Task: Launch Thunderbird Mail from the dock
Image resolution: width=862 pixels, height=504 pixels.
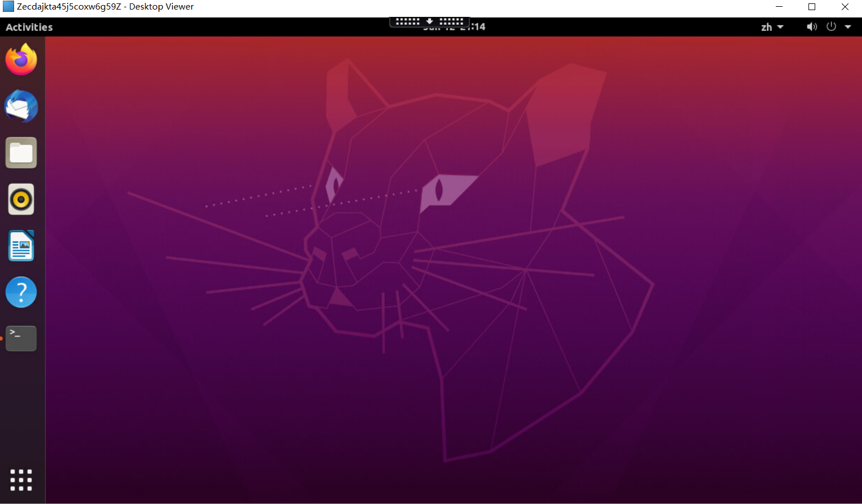Action: click(x=21, y=106)
